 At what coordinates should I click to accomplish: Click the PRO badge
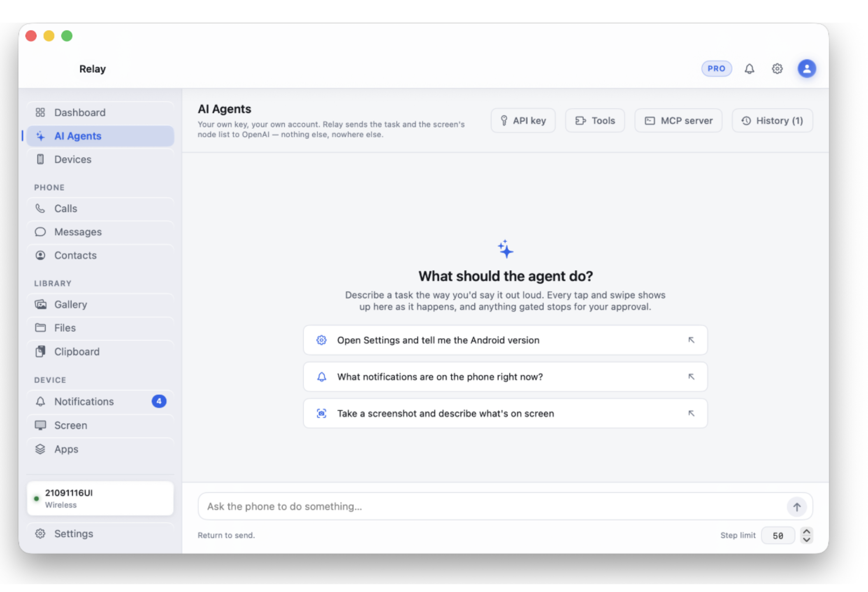(716, 68)
